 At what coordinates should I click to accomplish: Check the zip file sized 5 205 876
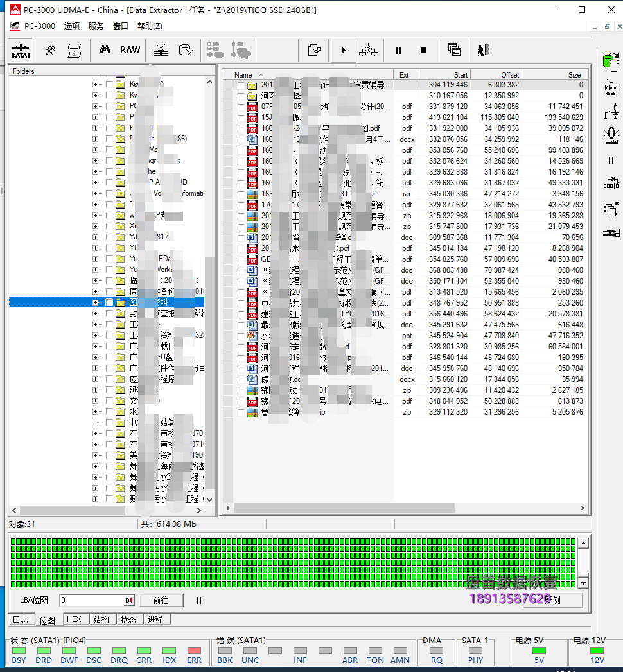[x=241, y=413]
